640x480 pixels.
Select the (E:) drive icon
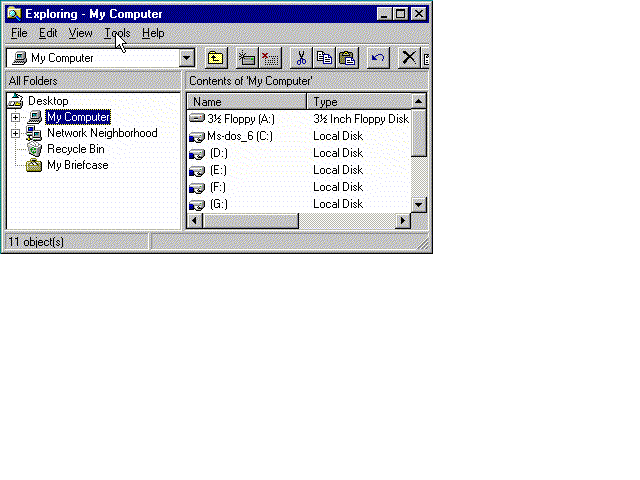(197, 171)
